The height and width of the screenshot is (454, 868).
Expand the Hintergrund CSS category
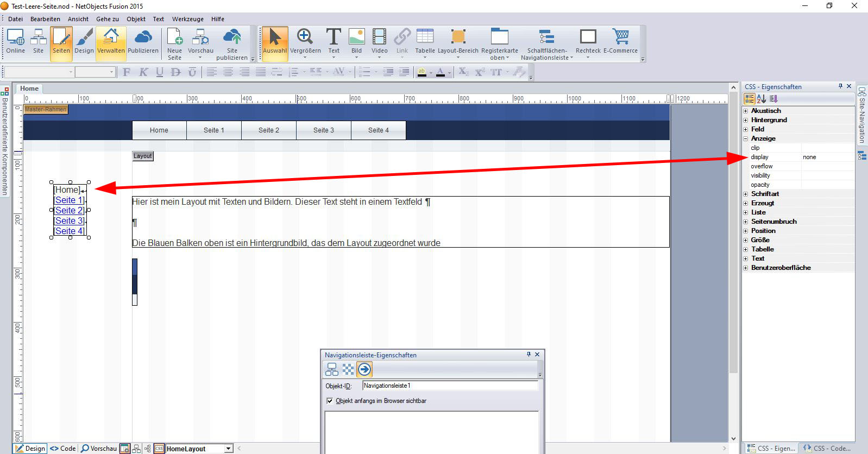pyautogui.click(x=746, y=120)
